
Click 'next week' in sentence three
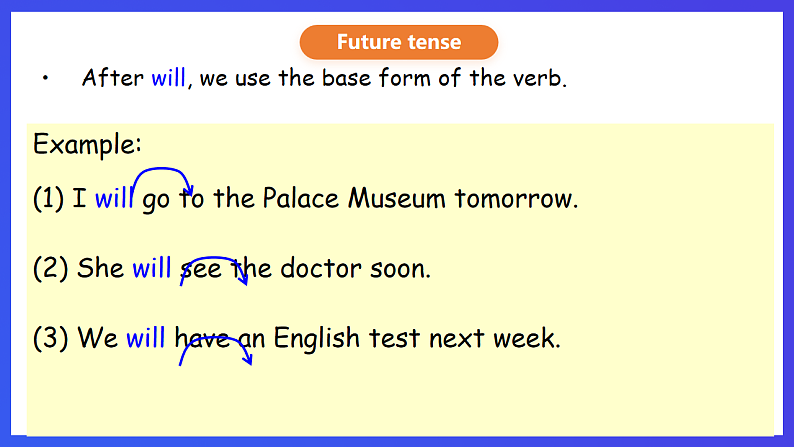click(513, 338)
